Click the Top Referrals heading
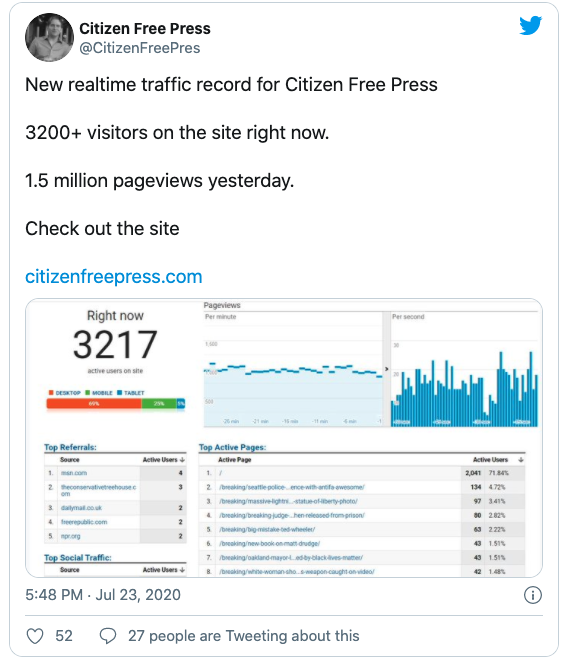The height and width of the screenshot is (663, 566). click(x=70, y=447)
